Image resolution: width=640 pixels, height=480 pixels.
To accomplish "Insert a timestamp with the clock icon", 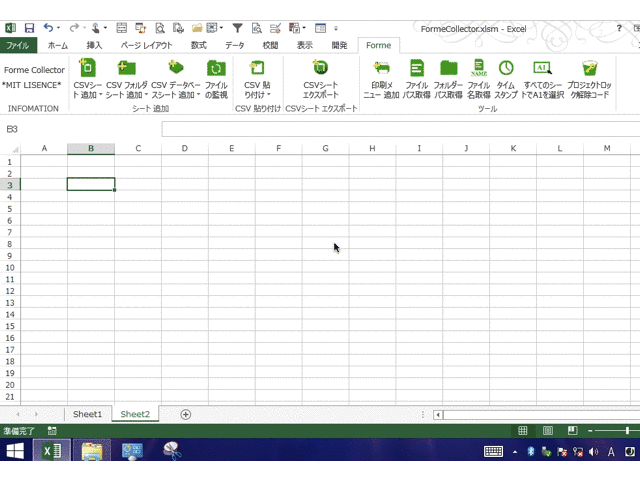I will 506,69.
